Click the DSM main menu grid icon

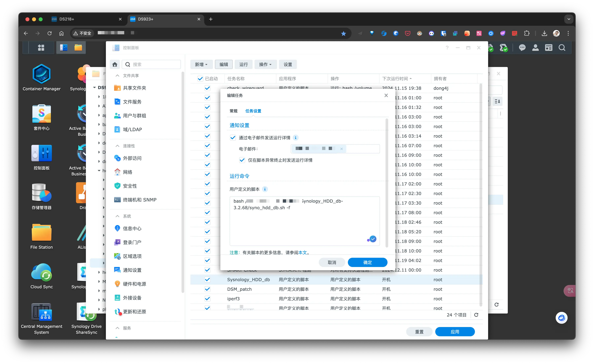41,48
